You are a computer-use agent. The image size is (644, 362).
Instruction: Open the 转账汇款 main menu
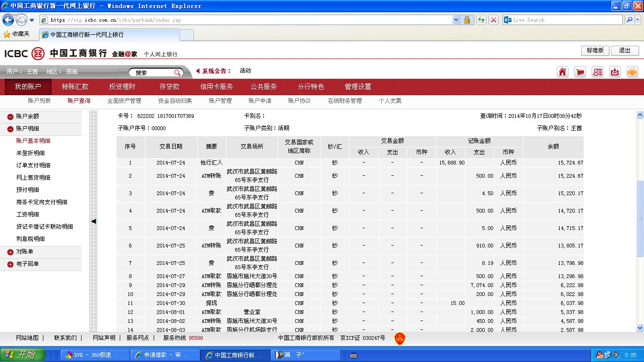(x=75, y=87)
